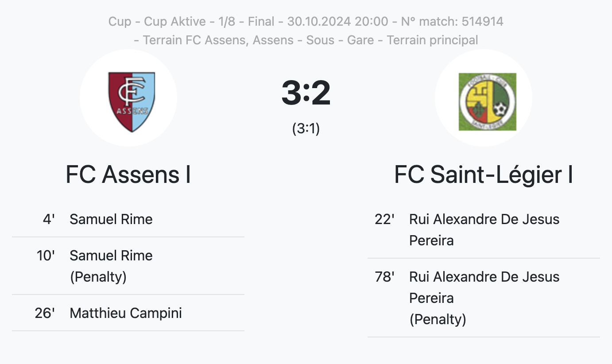Select Rui Alexandre De Jesus Pereira 22' goal
Screen dimensions: 612x364
484,230
